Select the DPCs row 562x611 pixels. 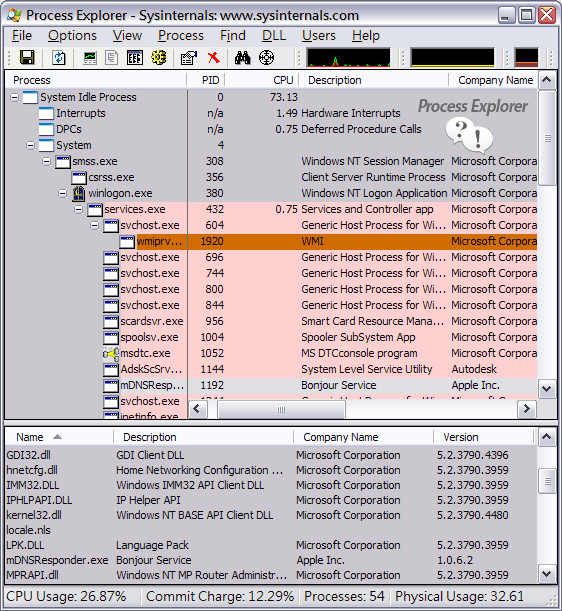point(271,129)
